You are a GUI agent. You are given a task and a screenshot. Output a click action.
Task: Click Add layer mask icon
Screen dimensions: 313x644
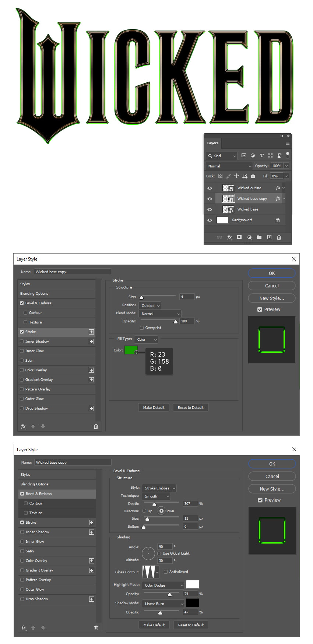click(239, 237)
